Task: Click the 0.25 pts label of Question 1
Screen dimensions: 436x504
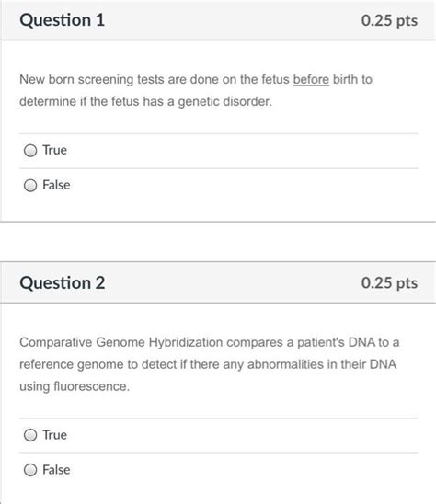Action: click(389, 20)
